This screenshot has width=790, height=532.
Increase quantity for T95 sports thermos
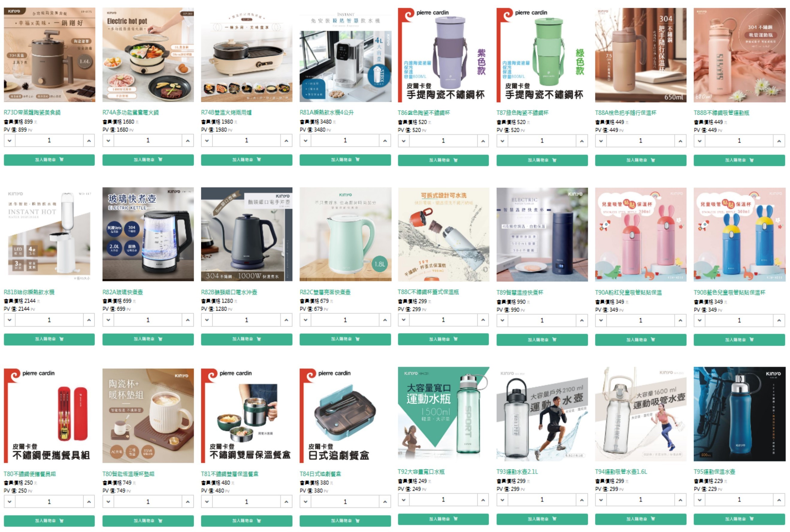click(779, 500)
